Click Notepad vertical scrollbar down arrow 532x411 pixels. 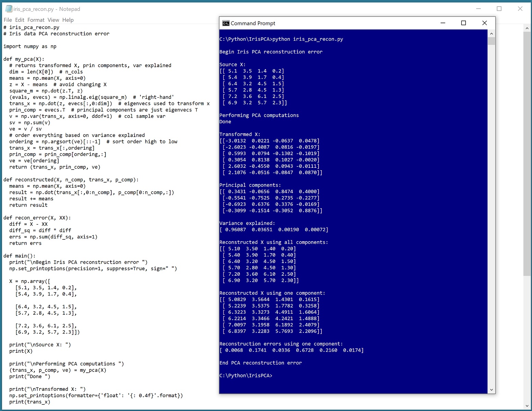pyautogui.click(x=527, y=406)
